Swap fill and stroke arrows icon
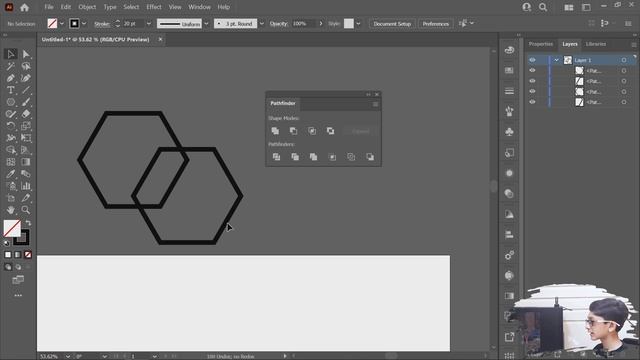 pos(28,223)
